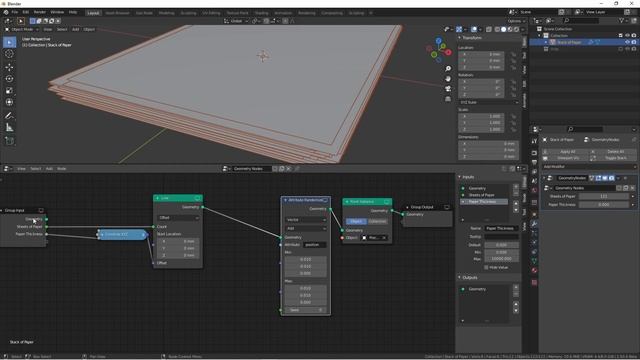Toggle modifier show in viewport icon
Image resolution: width=640 pixels, height=360 pixels.
pyautogui.click(x=605, y=178)
